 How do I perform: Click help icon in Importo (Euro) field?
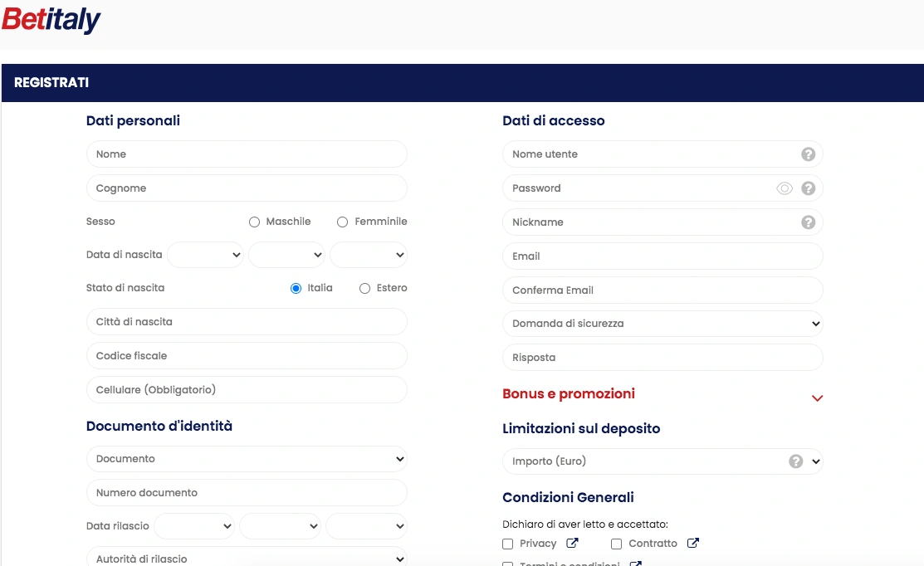(795, 461)
